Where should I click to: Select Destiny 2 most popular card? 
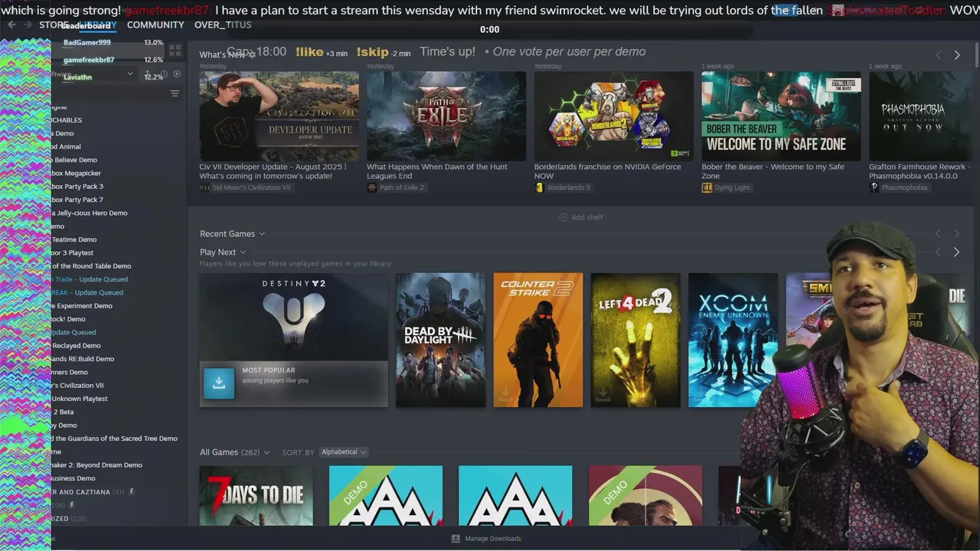pyautogui.click(x=294, y=340)
